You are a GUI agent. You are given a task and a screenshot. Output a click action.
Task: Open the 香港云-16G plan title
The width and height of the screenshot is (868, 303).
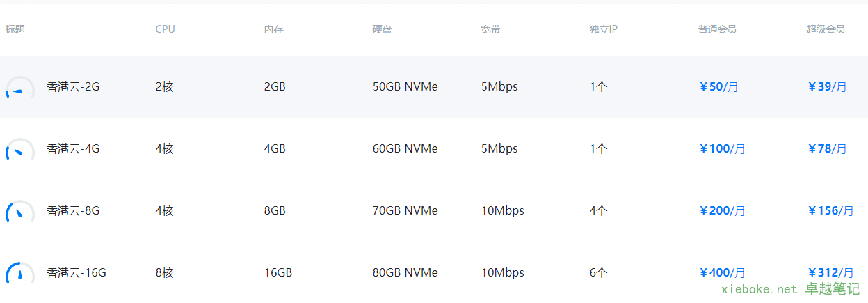point(77,272)
